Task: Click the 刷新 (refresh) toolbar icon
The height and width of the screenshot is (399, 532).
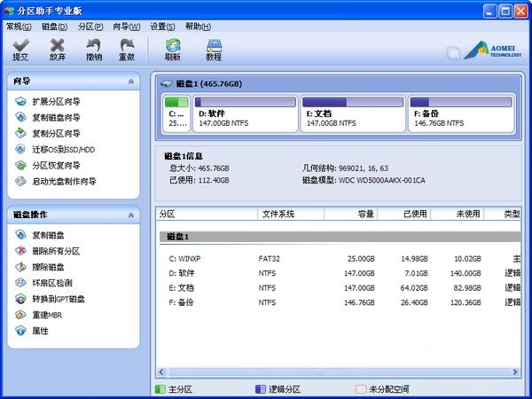Action: point(173,45)
